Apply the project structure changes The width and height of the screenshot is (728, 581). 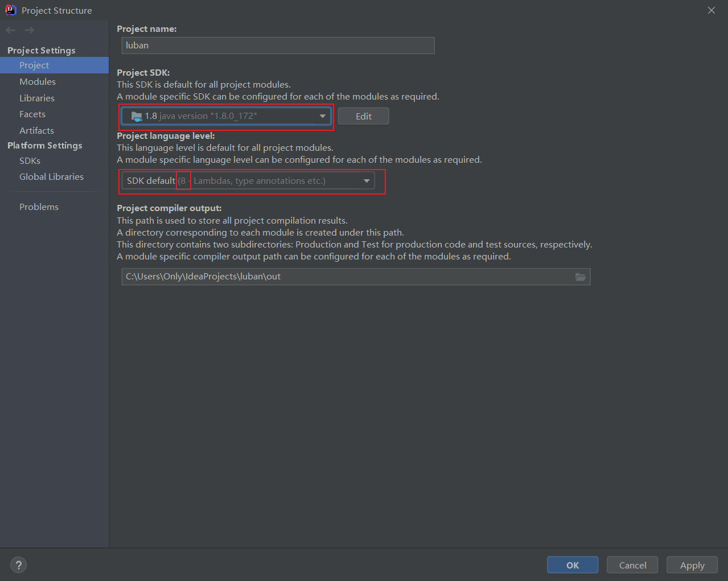[x=692, y=564]
